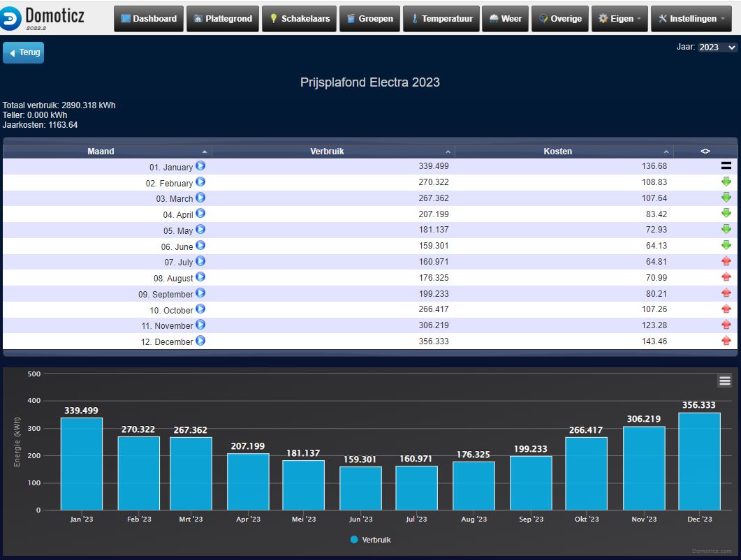Expand the Instellingen menu
This screenshot has width=741, height=560.
pos(691,18)
